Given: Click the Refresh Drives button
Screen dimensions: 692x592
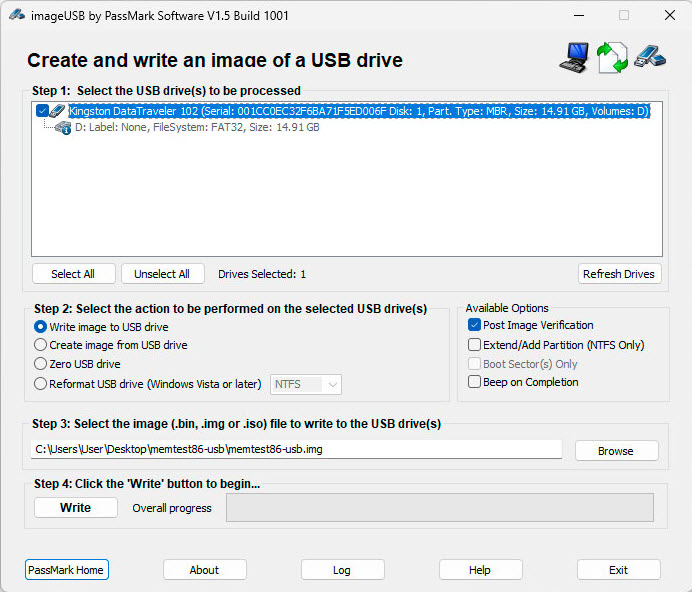Looking at the screenshot, I should 619,274.
